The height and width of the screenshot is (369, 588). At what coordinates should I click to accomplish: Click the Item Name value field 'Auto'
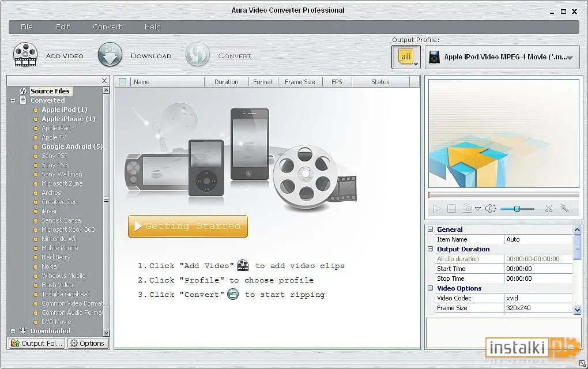[x=538, y=239]
